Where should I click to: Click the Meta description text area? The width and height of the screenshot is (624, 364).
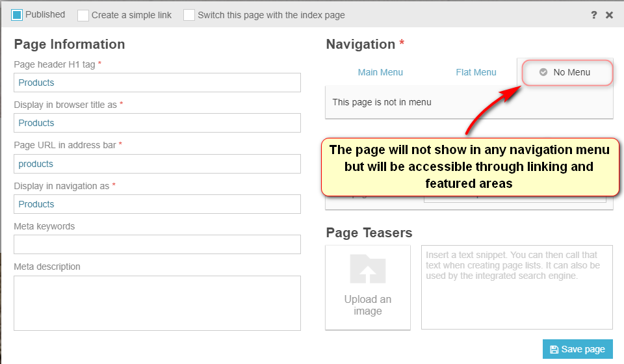coord(157,303)
